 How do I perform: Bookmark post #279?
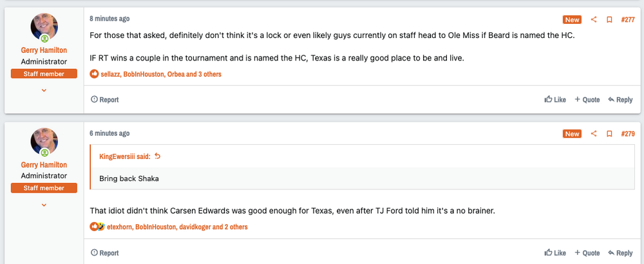pos(609,134)
